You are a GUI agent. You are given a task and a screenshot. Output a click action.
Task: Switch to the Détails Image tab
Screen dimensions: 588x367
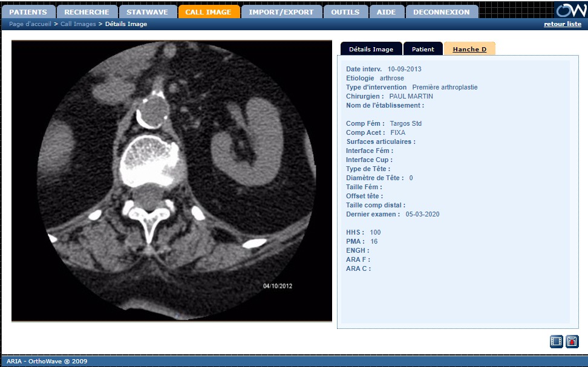(x=371, y=49)
